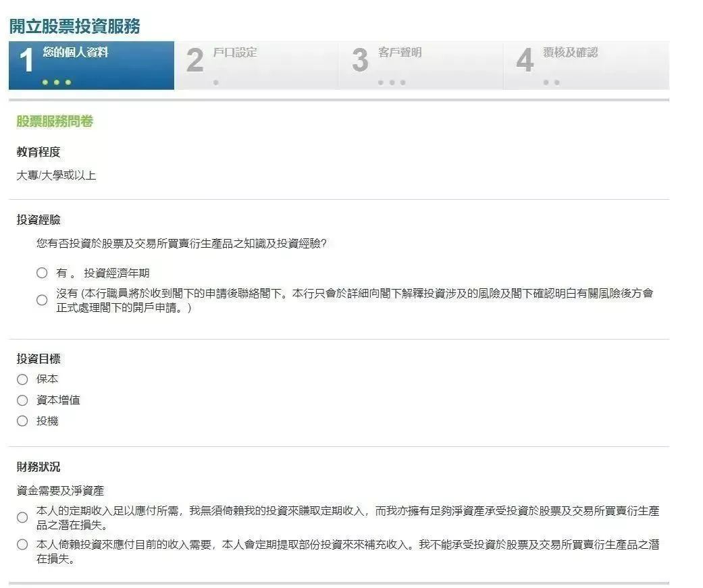Select the 「投機」 objective radio button
Viewport: 703px width, 588px height.
[22, 421]
